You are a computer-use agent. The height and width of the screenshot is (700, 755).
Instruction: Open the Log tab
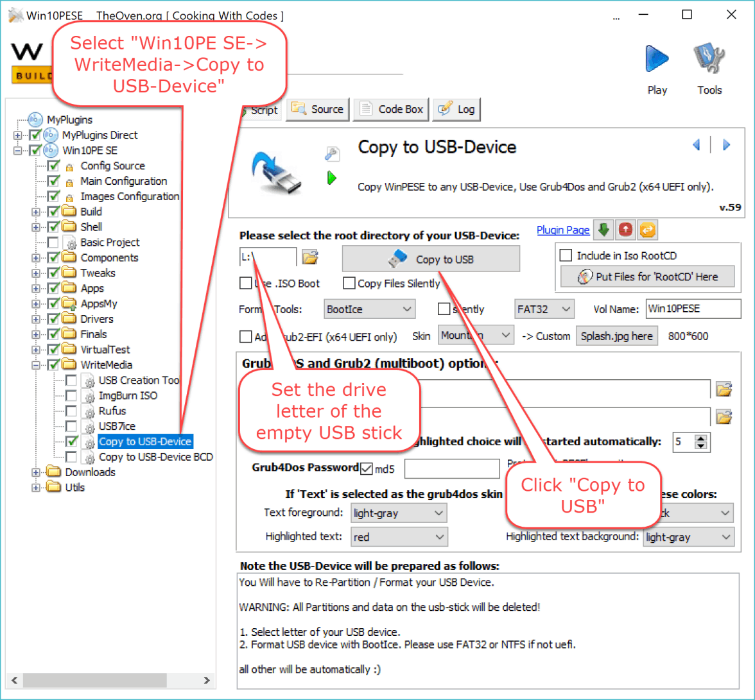coord(457,110)
